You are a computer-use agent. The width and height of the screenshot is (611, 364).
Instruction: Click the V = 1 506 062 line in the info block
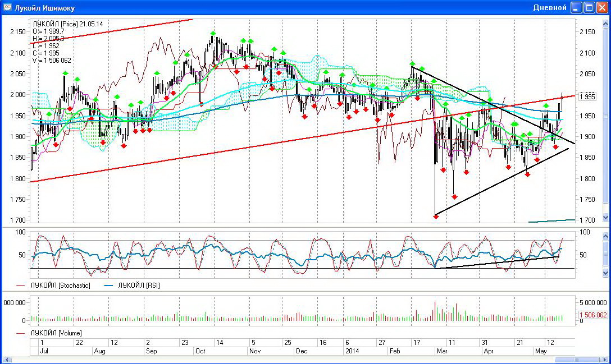52,61
